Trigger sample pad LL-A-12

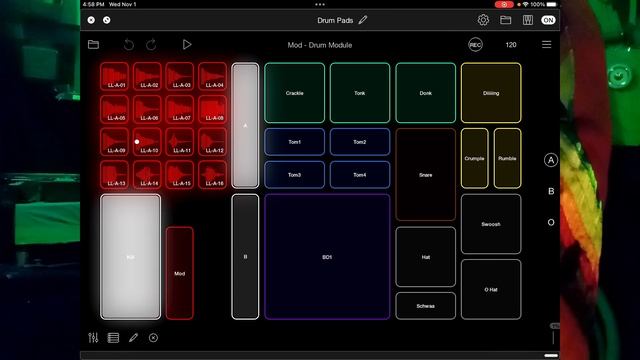tap(213, 142)
